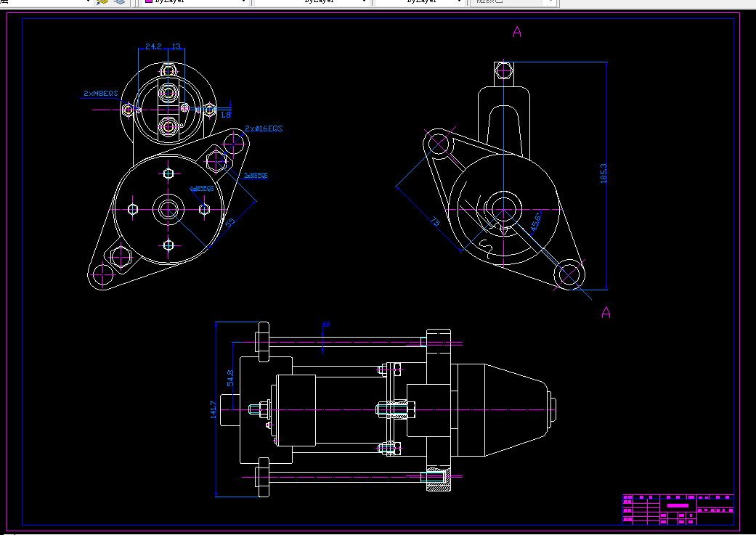Viewport: 756px width, 535px height.
Task: Click the magenta title block in drawing corner
Action: tap(678, 510)
